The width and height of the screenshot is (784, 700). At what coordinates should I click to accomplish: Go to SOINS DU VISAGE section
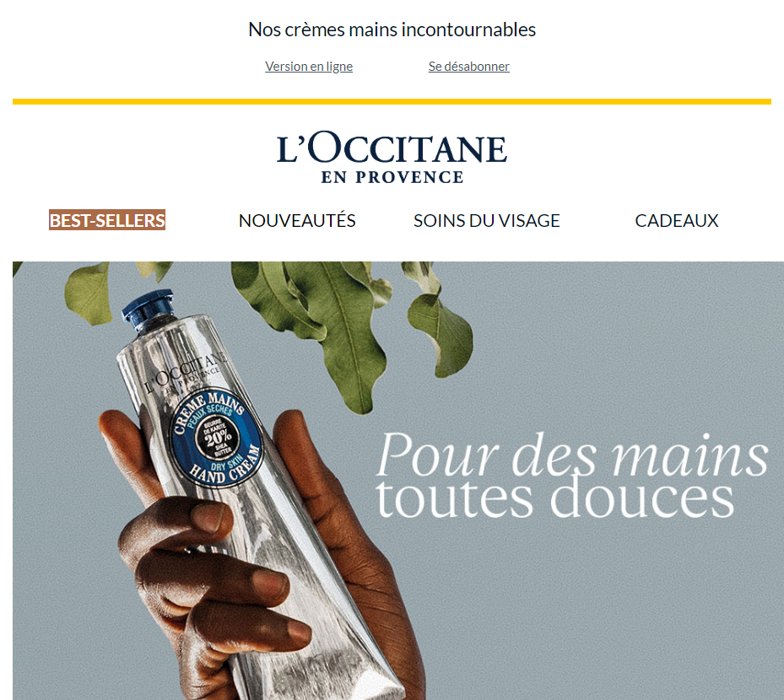486,221
